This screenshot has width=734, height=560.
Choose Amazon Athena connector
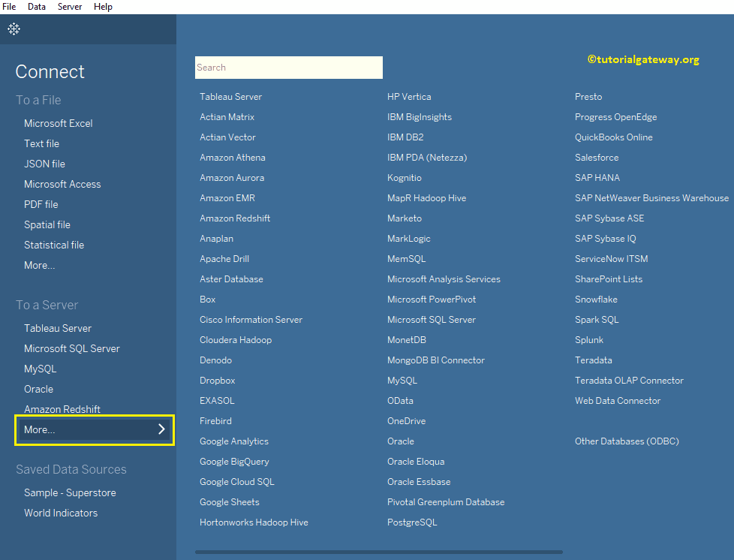pos(233,158)
